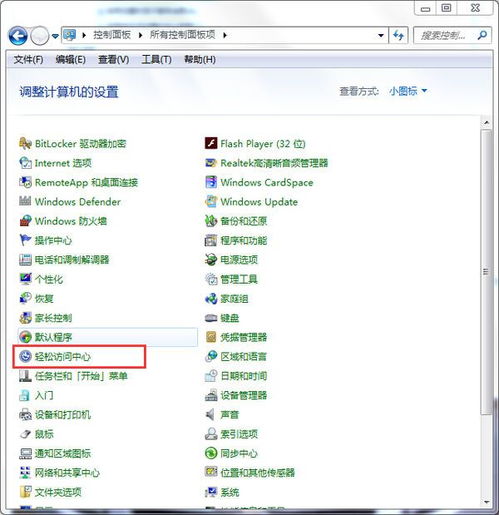This screenshot has width=499, height=515.
Task: Open the BitLocker drive encryption icon
Action: point(25,144)
